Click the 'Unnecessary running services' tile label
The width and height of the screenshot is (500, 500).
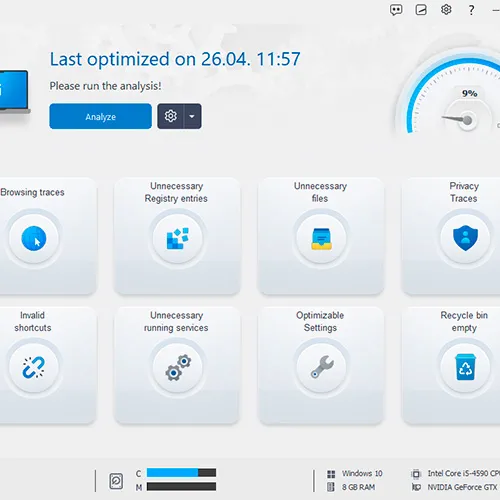point(176,321)
